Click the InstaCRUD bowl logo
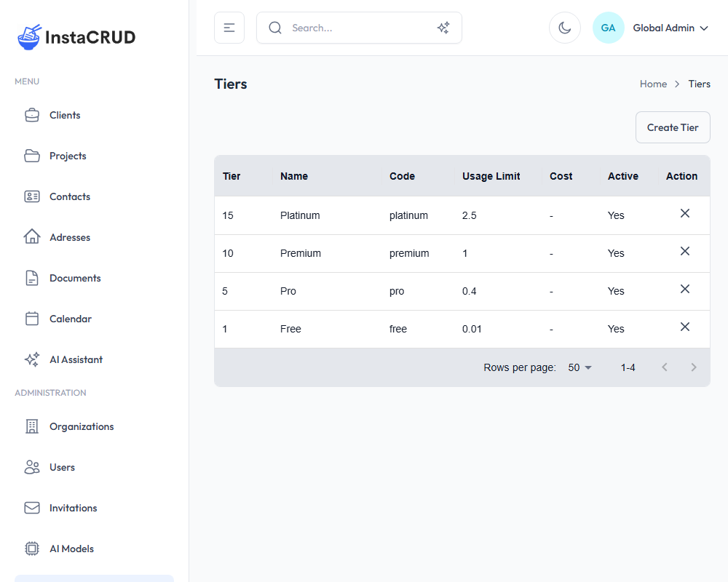 30,37
